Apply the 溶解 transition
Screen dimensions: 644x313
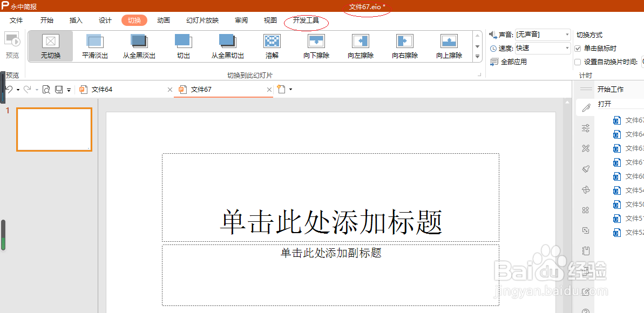point(272,46)
